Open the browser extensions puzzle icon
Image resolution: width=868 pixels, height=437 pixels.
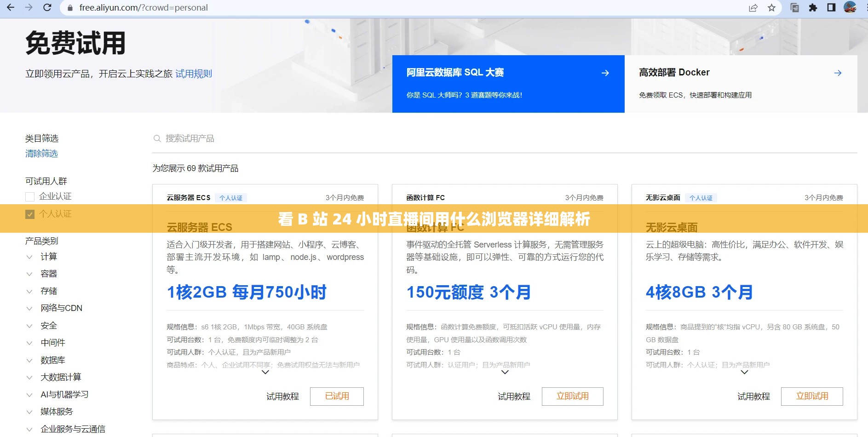[813, 8]
